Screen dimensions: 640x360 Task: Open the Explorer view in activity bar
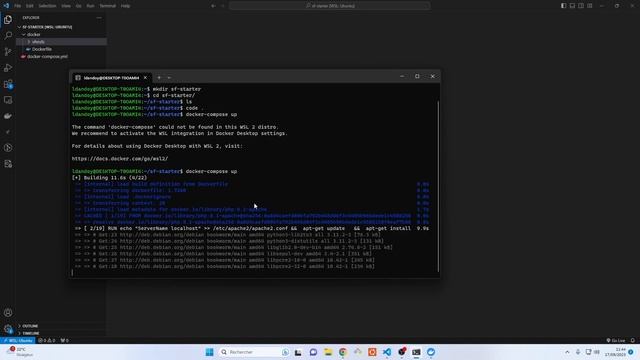coord(8,20)
